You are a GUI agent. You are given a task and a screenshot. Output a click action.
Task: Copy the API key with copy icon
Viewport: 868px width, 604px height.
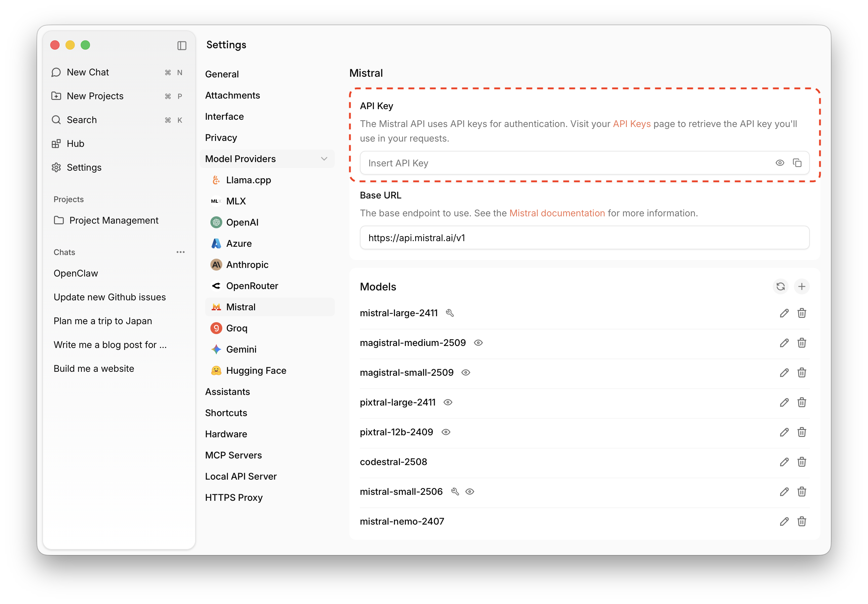(x=797, y=163)
